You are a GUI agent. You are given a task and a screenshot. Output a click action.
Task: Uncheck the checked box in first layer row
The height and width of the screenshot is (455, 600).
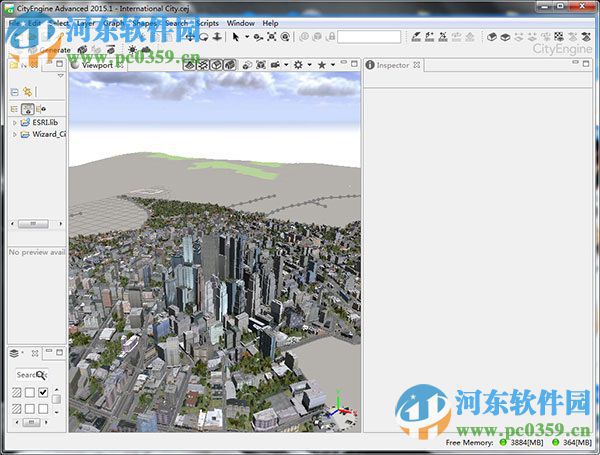pos(43,392)
